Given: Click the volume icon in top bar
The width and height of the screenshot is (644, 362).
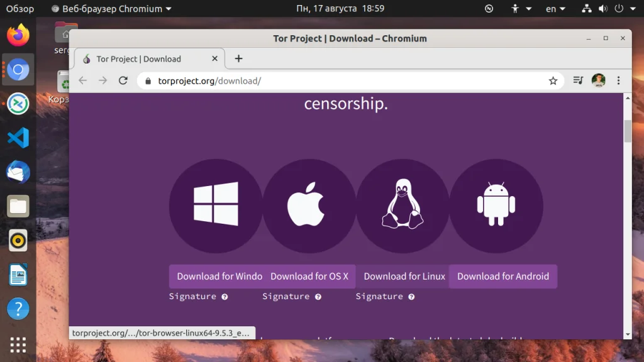Looking at the screenshot, I should click(603, 9).
